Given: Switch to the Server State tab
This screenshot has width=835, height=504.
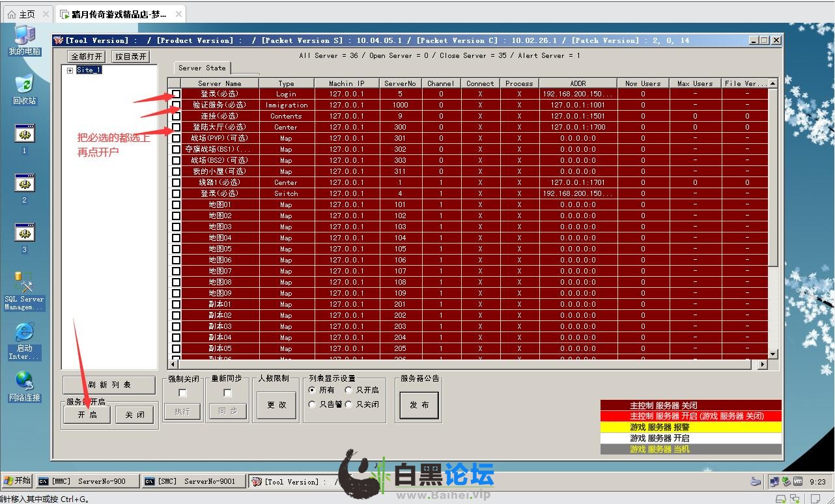Looking at the screenshot, I should click(202, 68).
